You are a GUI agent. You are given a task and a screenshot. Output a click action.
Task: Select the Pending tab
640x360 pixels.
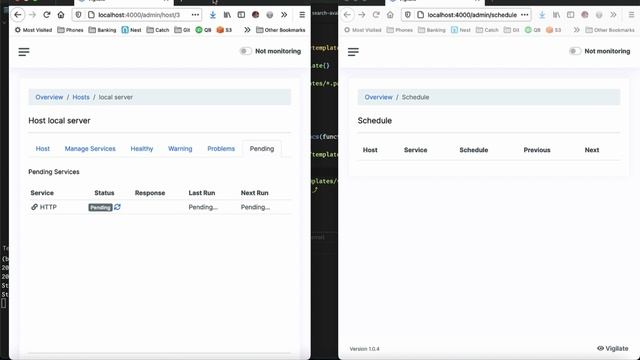point(262,149)
